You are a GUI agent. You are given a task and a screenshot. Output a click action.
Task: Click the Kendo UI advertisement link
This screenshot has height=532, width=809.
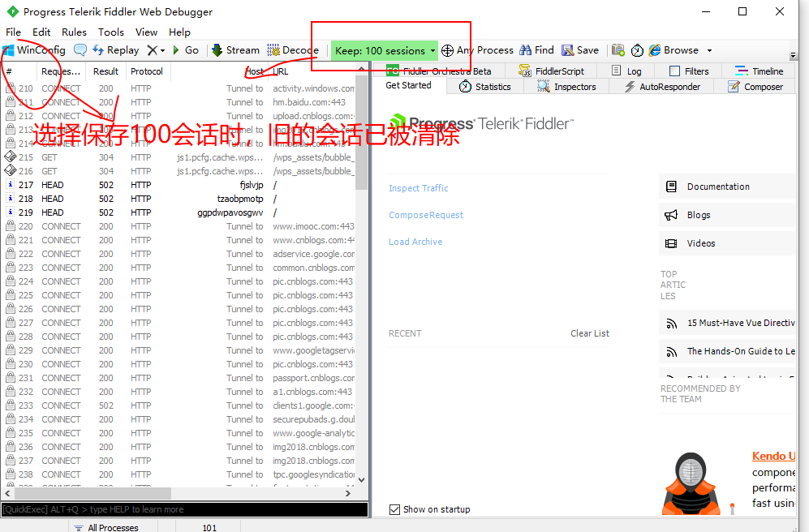pyautogui.click(x=773, y=457)
